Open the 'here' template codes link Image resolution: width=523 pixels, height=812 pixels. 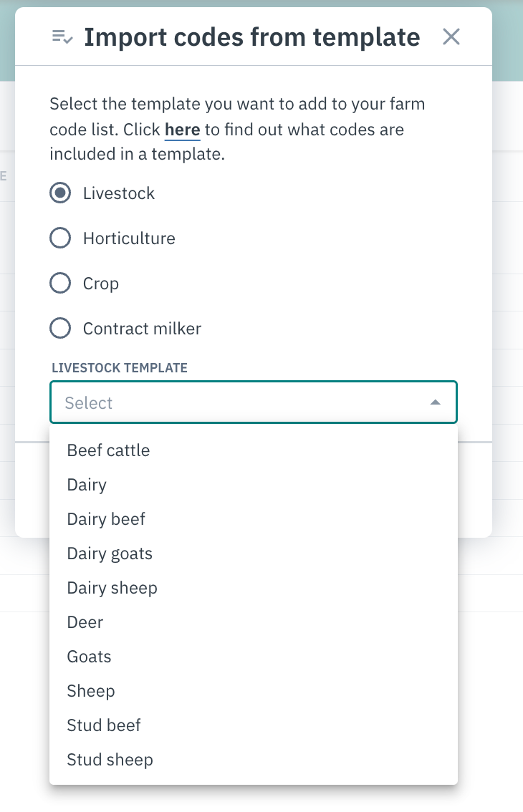click(182, 130)
